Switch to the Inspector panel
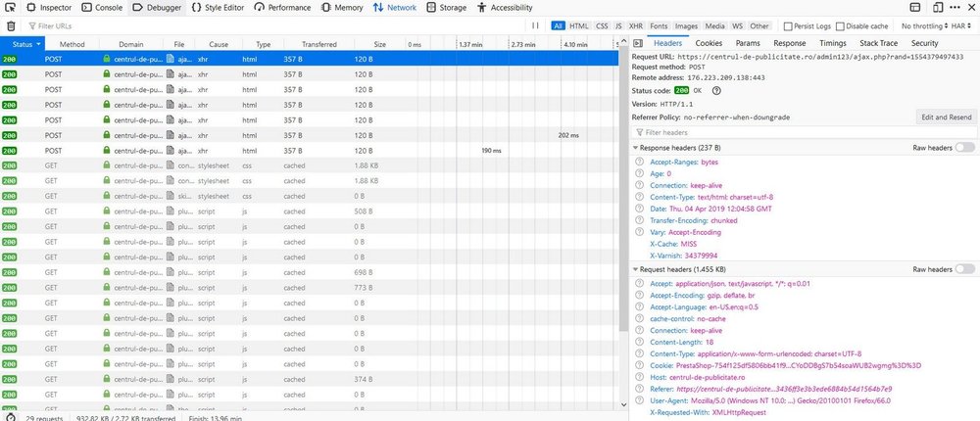The image size is (980, 421). tap(49, 8)
